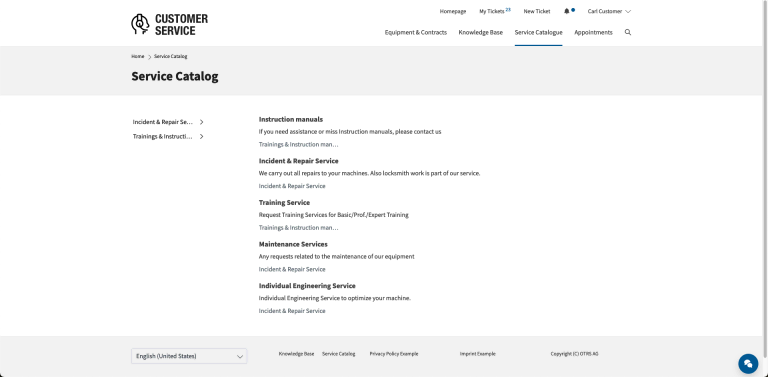The height and width of the screenshot is (377, 768).
Task: Click category link under Training Service
Action: pyautogui.click(x=298, y=228)
